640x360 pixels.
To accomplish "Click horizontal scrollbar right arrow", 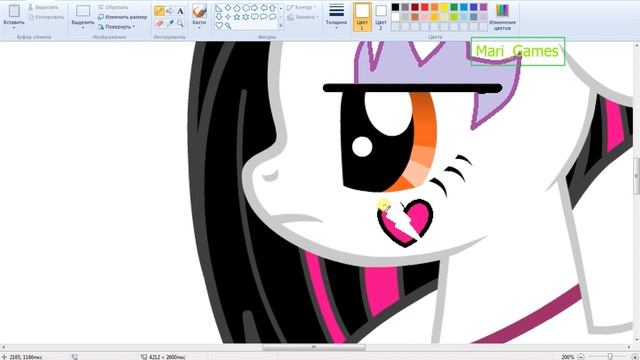I will [x=629, y=347].
